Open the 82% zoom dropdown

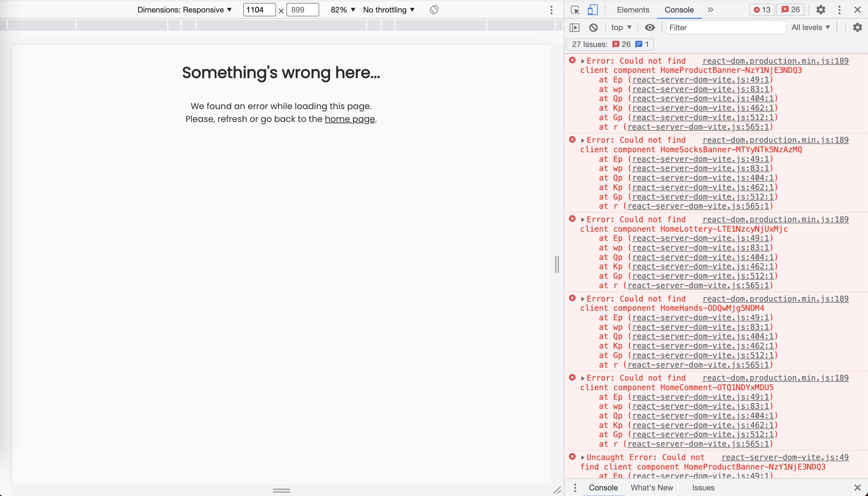click(343, 10)
